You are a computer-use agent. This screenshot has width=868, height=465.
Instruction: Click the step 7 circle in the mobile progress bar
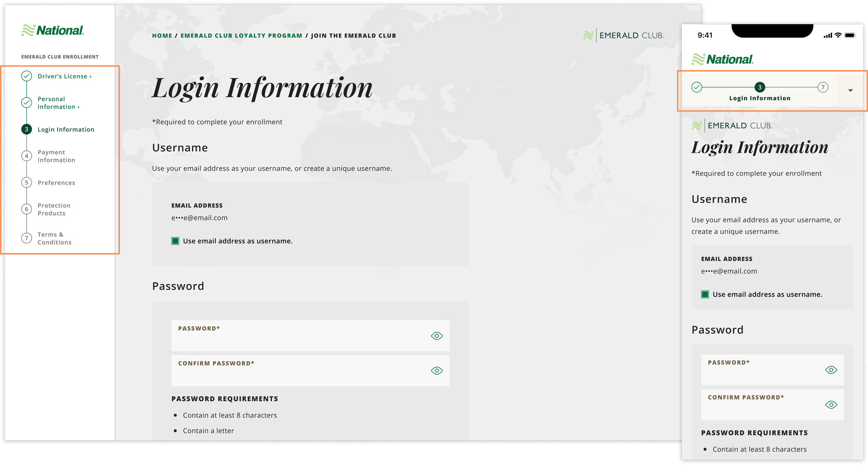[823, 87]
